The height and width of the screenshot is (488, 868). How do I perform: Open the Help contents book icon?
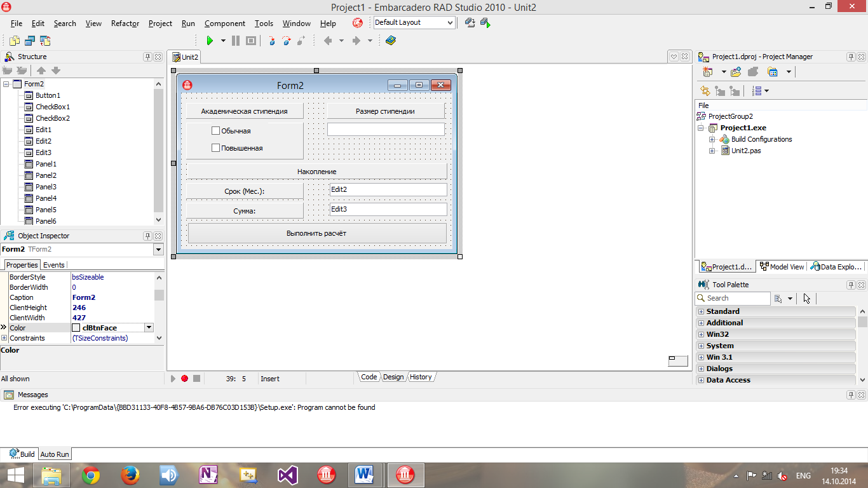click(x=390, y=41)
